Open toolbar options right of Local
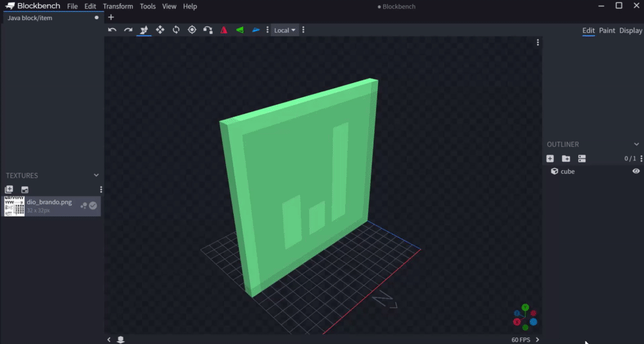644x344 pixels. 303,30
